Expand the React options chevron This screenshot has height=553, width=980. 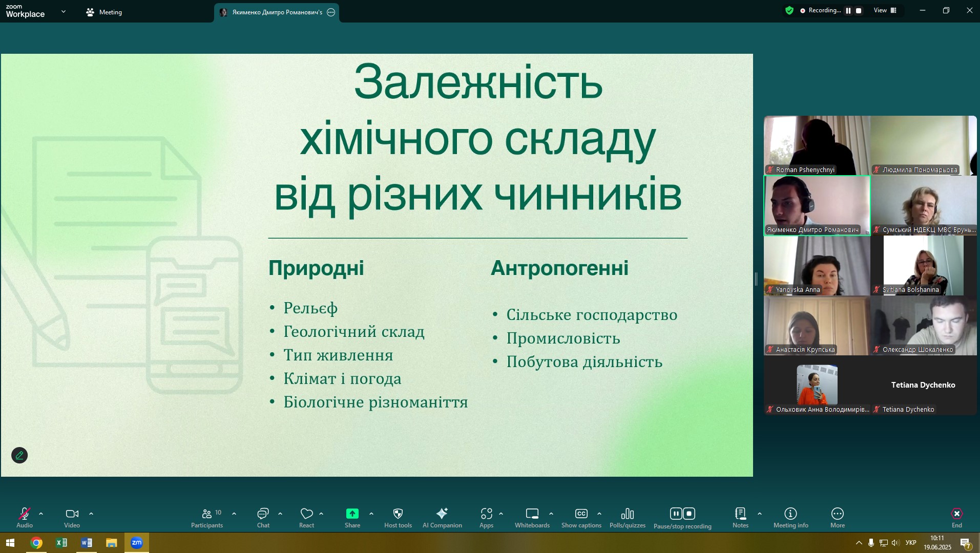pyautogui.click(x=321, y=514)
